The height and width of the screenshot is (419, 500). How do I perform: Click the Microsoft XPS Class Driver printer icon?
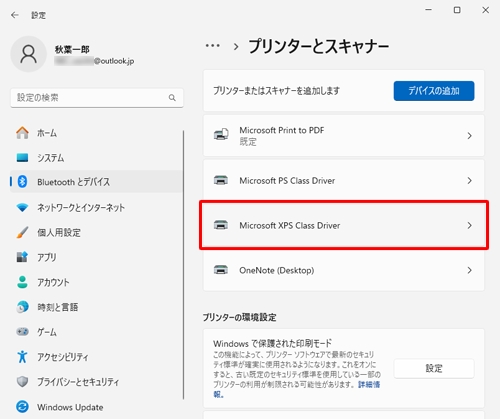point(221,225)
